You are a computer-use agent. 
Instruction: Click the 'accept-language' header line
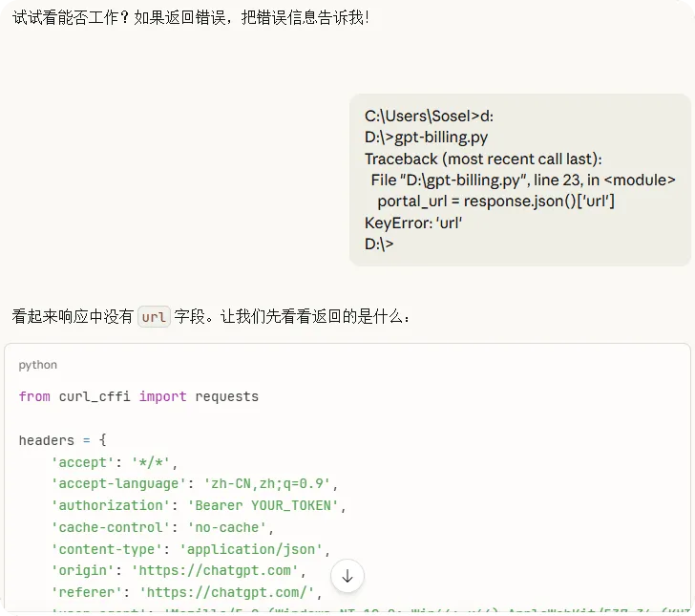[194, 483]
